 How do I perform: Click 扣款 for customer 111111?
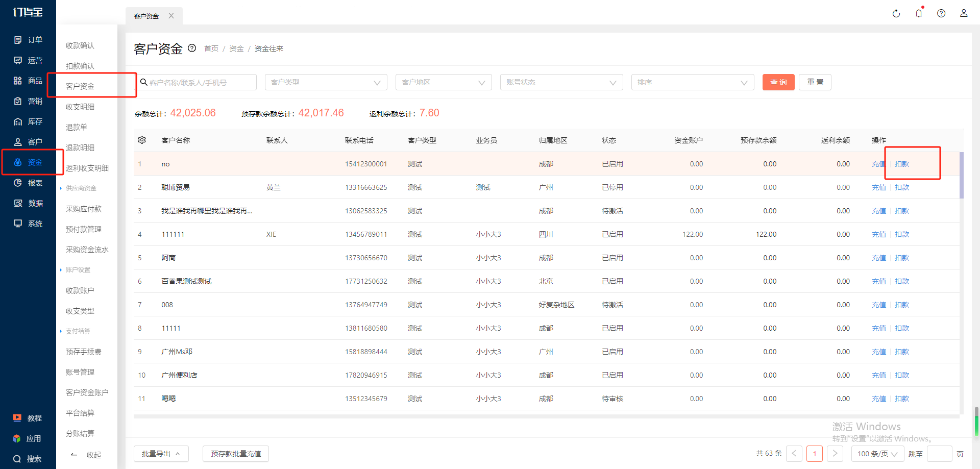tap(902, 234)
